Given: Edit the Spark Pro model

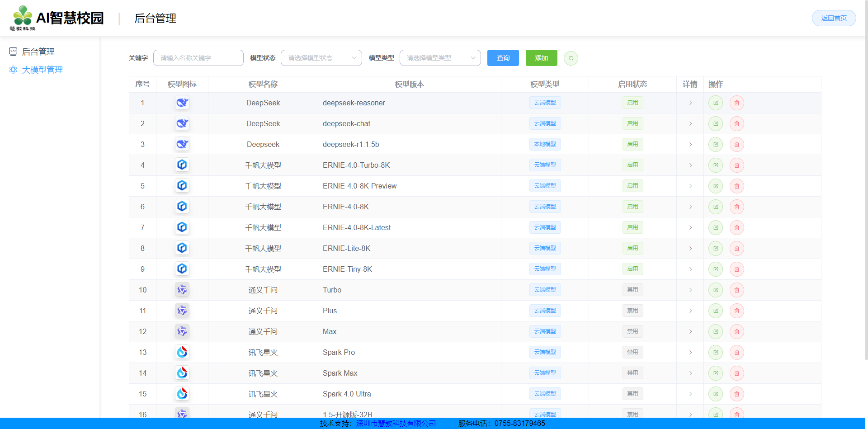Looking at the screenshot, I should pyautogui.click(x=716, y=352).
